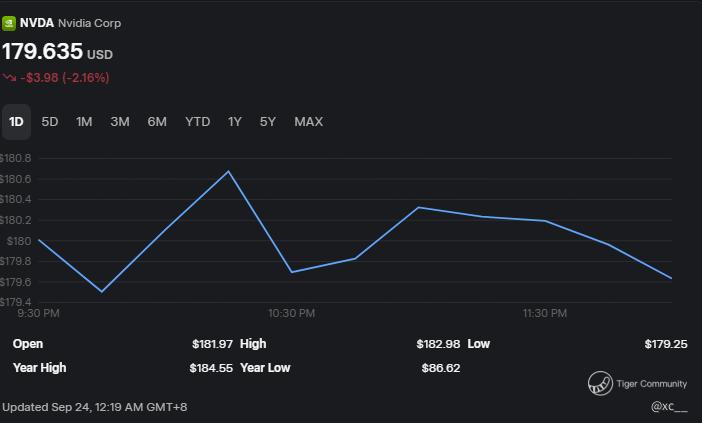Click the Year High value $184.55
The image size is (702, 423).
211,368
